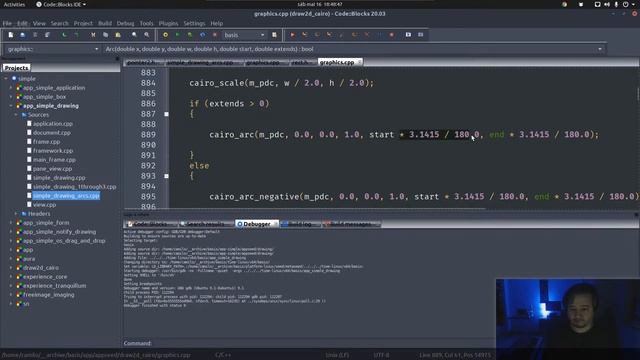Switch to the Build log tab
The image size is (640, 360).
[x=300, y=224]
